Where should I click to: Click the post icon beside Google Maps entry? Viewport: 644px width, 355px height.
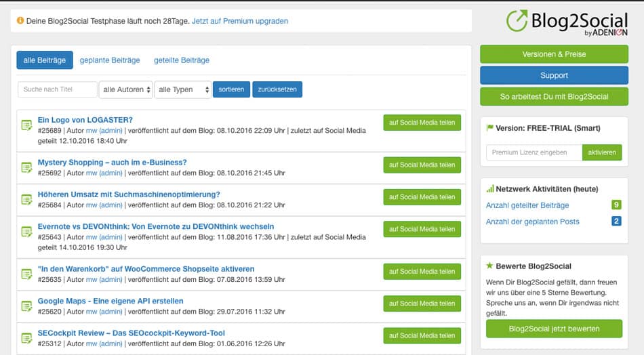26,306
